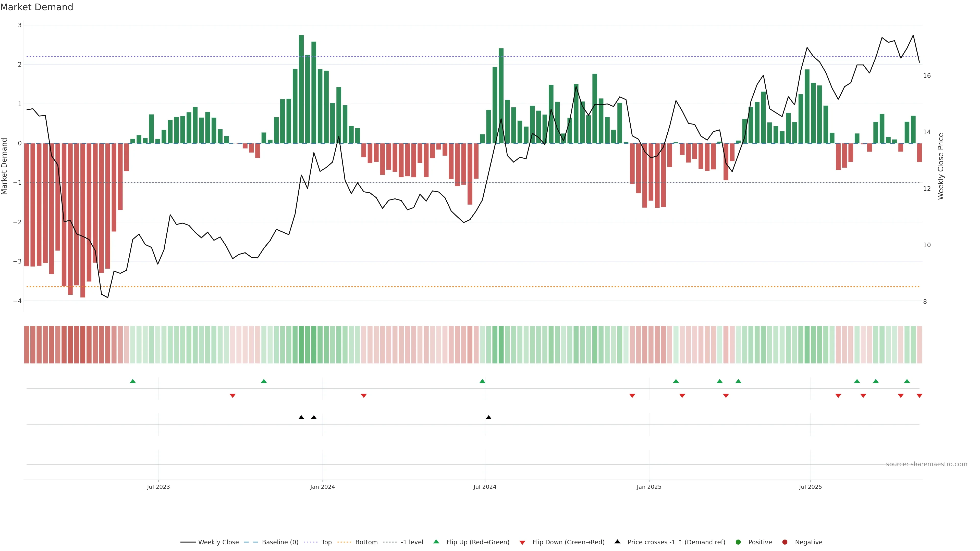Click the Weekly Close Price axis title
Screen dimensions: 980x551
click(941, 166)
